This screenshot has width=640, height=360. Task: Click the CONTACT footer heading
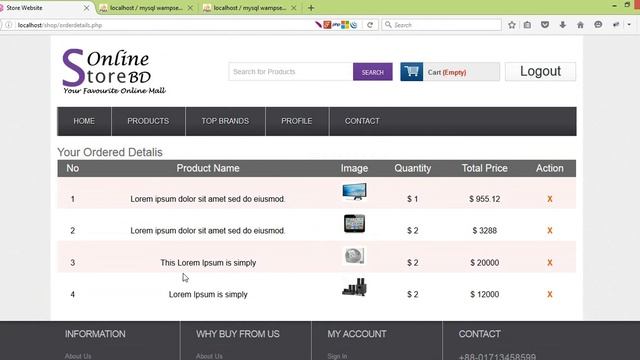point(480,334)
